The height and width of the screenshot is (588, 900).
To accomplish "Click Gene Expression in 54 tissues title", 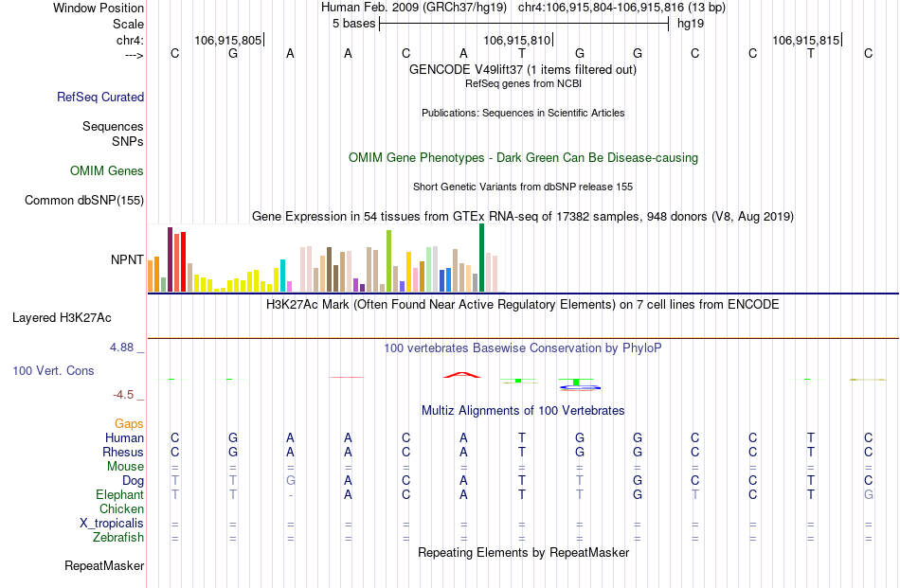I will pos(523,216).
